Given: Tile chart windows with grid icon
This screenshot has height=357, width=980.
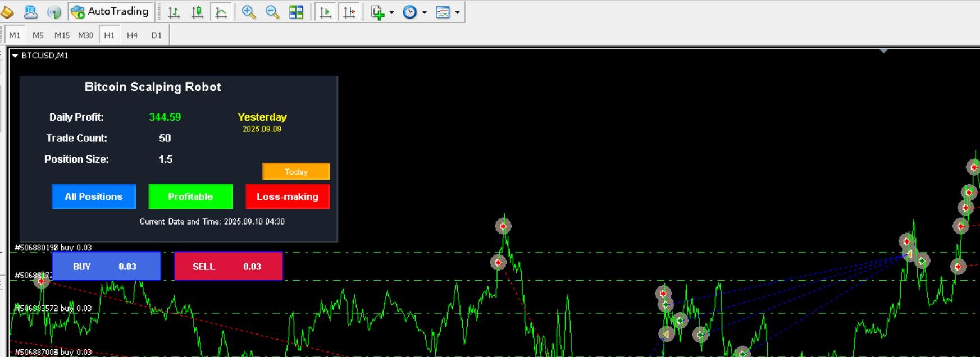Looking at the screenshot, I should 296,12.
